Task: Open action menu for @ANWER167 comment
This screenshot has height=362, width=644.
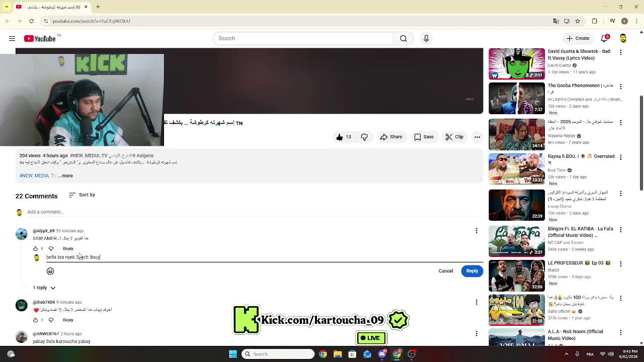Action: tap(476, 333)
